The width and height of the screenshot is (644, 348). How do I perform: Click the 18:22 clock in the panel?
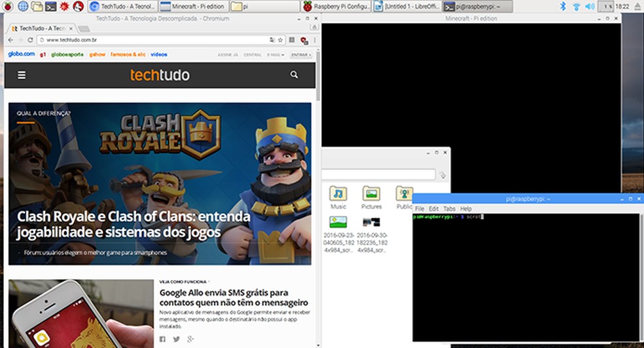click(x=622, y=6)
